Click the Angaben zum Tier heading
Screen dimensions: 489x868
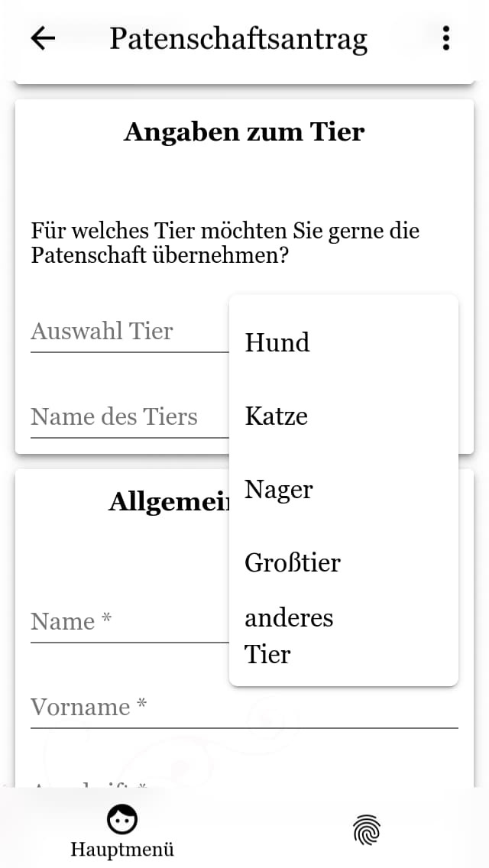tap(244, 131)
